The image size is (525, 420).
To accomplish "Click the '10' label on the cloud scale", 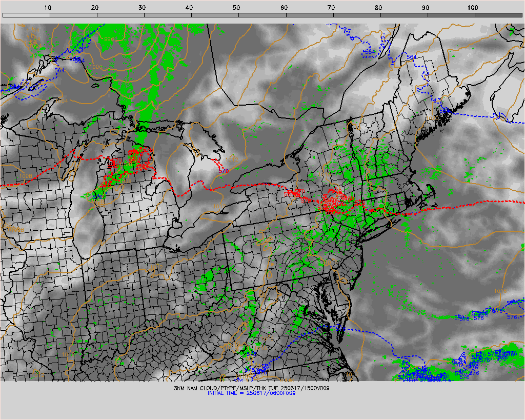I will click(48, 8).
